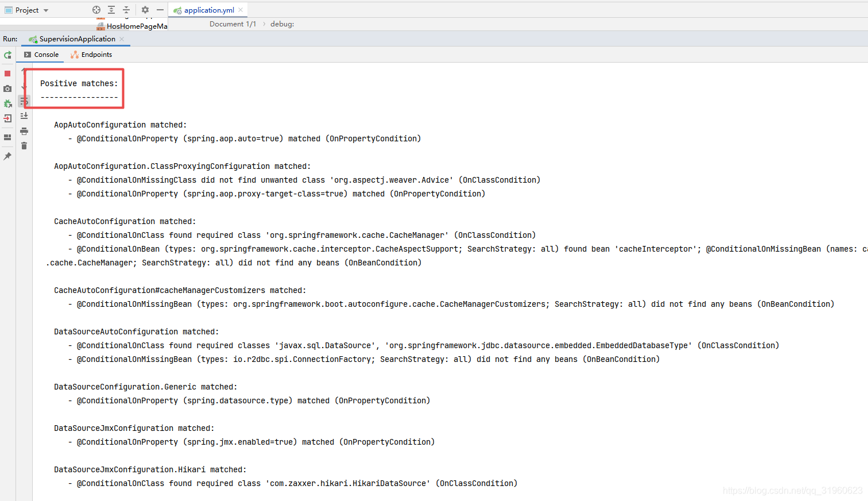The image size is (868, 501).
Task: Expand all in Project panel
Action: pyautogui.click(x=111, y=10)
